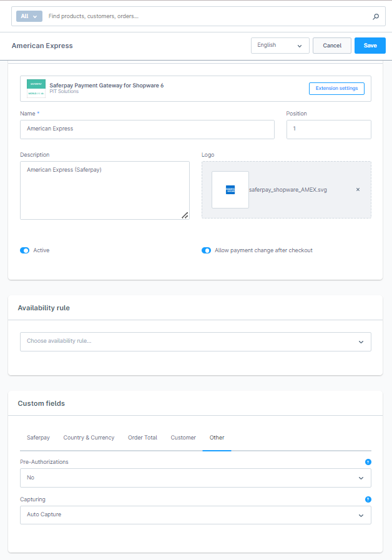Click into the Name input field
This screenshot has width=392, height=560.
[147, 129]
